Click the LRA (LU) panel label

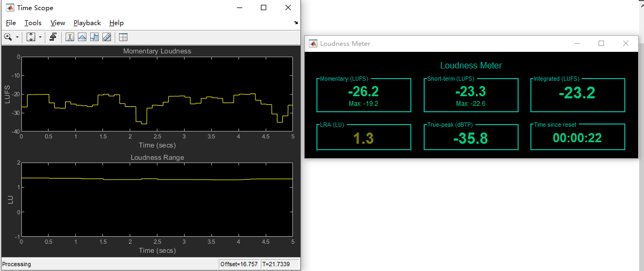[333, 125]
